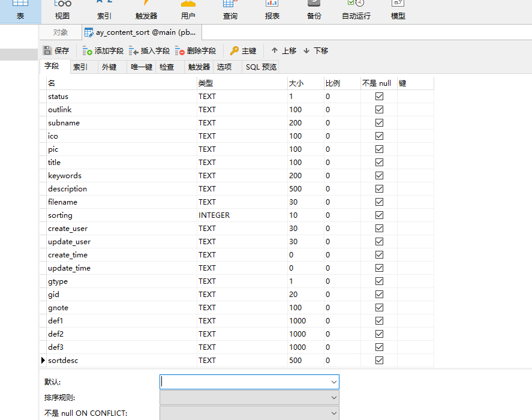This screenshot has height=420, width=532.
Task: Click the 上移 (Move Up) arrow icon
Action: 275,50
